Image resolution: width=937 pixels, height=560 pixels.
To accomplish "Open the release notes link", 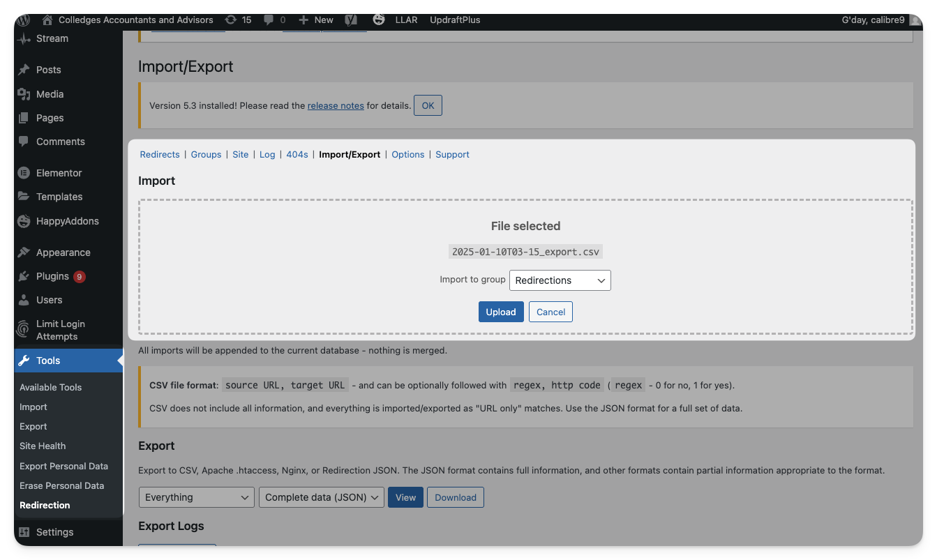I will [336, 106].
